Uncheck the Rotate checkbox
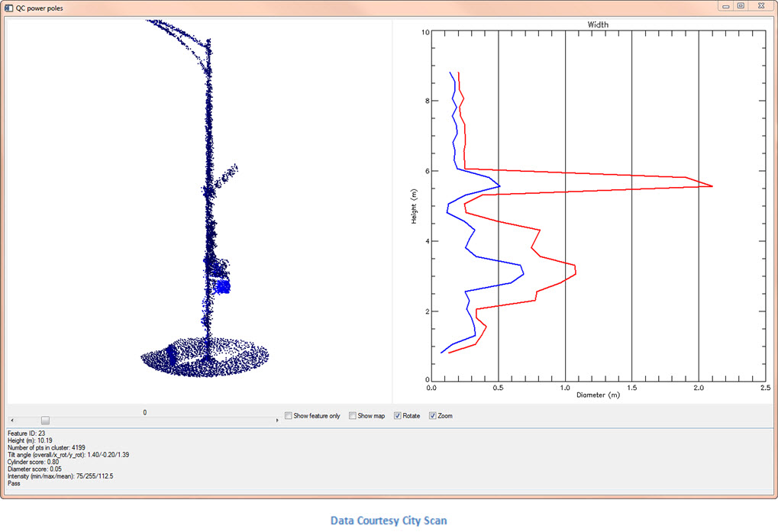The height and width of the screenshot is (532, 778). pyautogui.click(x=398, y=416)
